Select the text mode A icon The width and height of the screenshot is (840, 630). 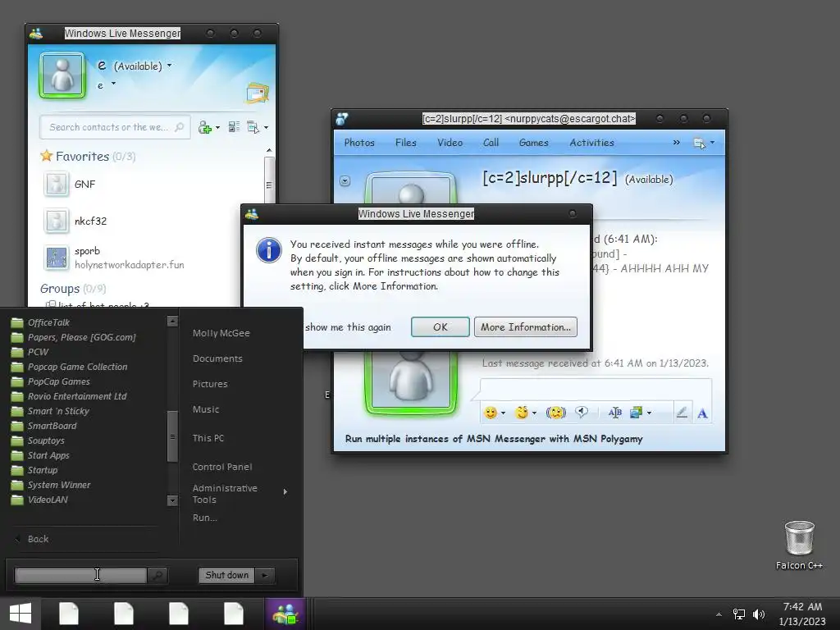click(702, 413)
